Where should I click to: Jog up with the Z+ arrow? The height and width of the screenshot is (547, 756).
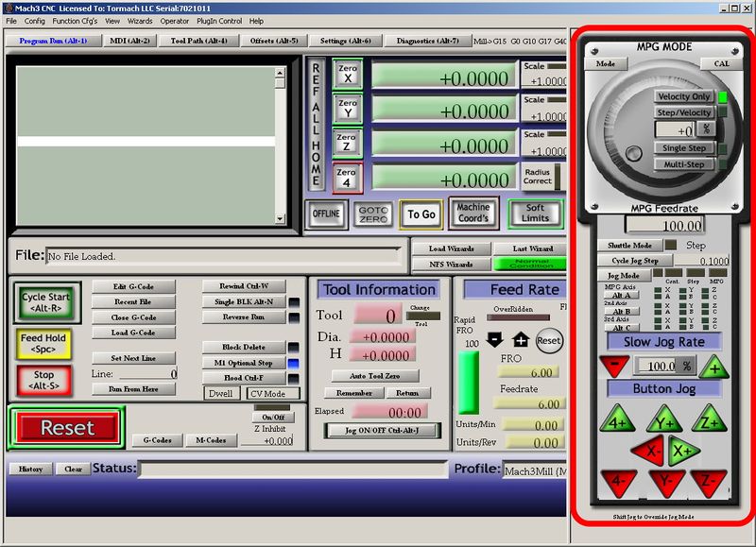point(708,420)
